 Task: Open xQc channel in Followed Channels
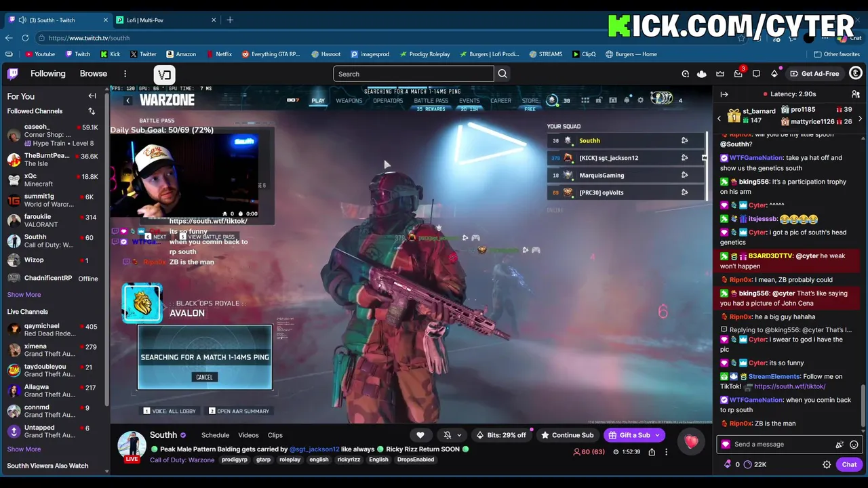[53, 180]
